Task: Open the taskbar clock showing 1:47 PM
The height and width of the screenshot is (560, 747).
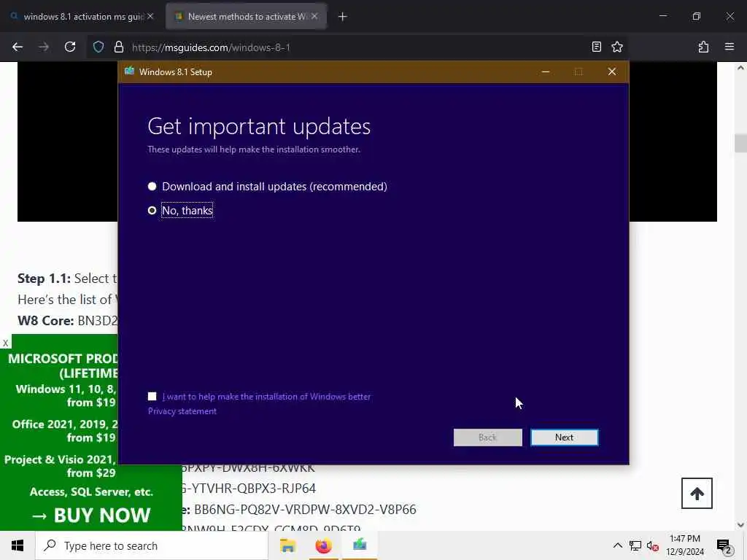Action: tap(684, 545)
